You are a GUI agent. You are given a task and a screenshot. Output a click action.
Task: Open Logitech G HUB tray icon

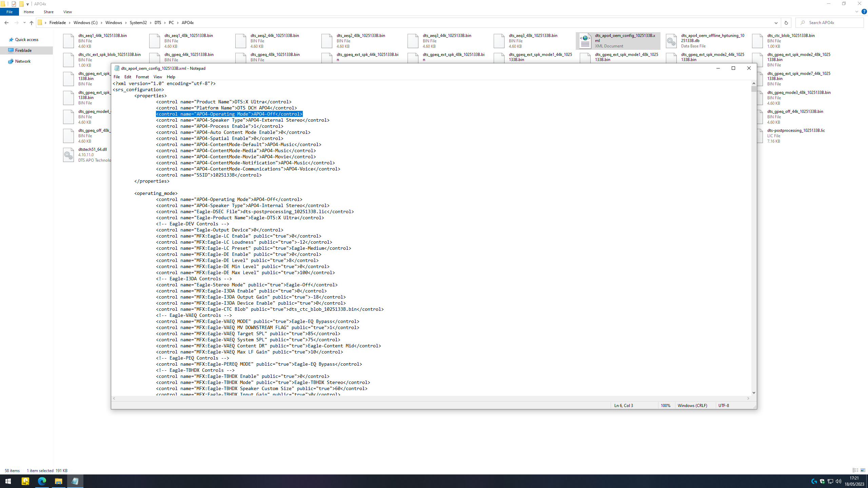coord(814,481)
